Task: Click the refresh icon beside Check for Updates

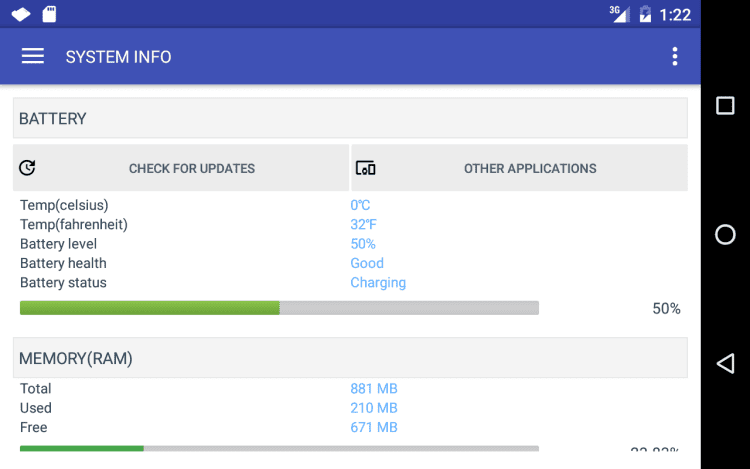Action: [27, 168]
